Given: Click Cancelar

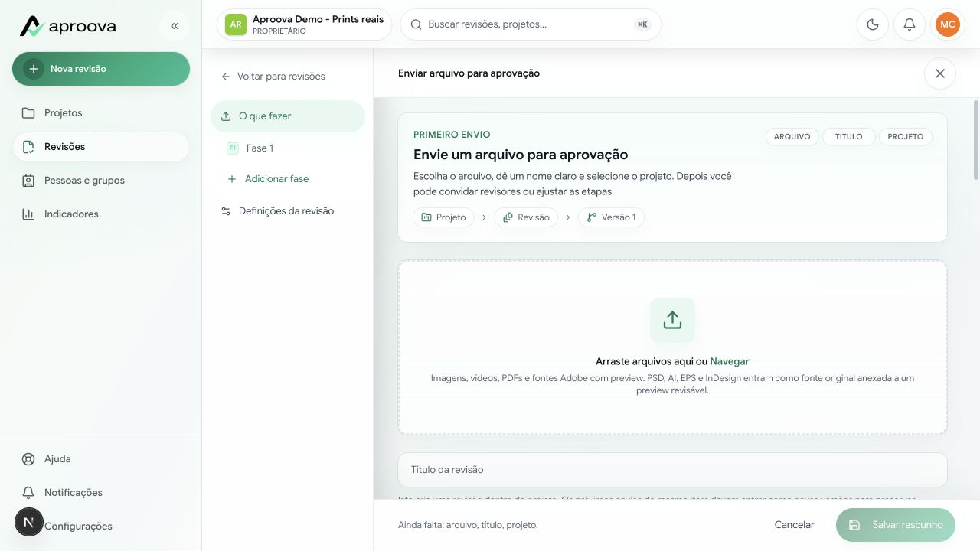Looking at the screenshot, I should pyautogui.click(x=794, y=525).
